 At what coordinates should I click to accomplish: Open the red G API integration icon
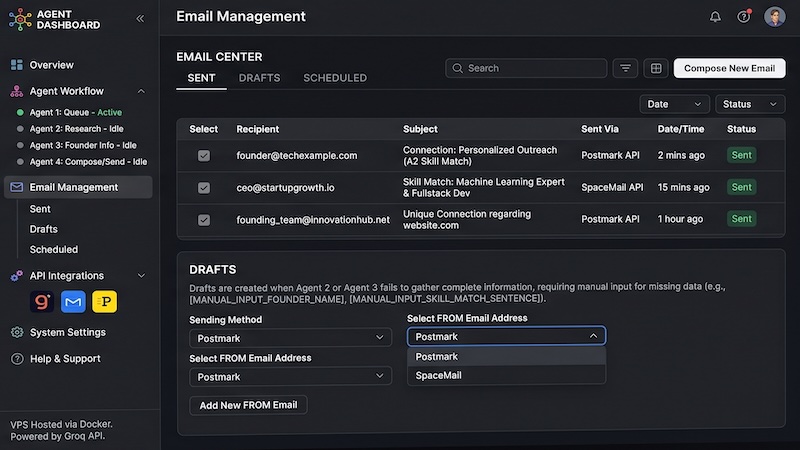point(42,302)
